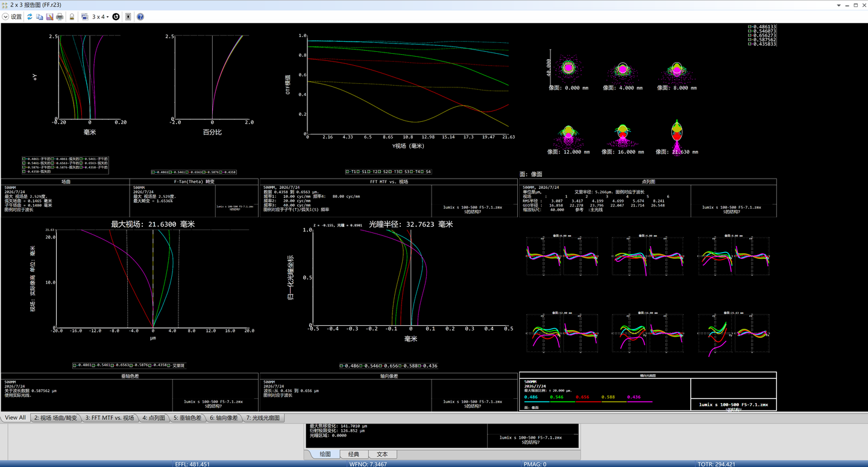The width and height of the screenshot is (868, 467).
Task: Open the 4: 点列图 tab
Action: [154, 418]
